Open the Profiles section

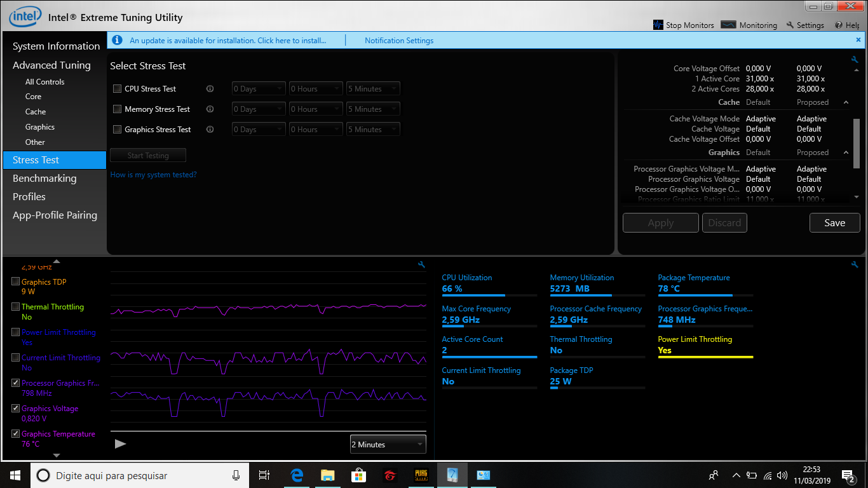pyautogui.click(x=29, y=197)
